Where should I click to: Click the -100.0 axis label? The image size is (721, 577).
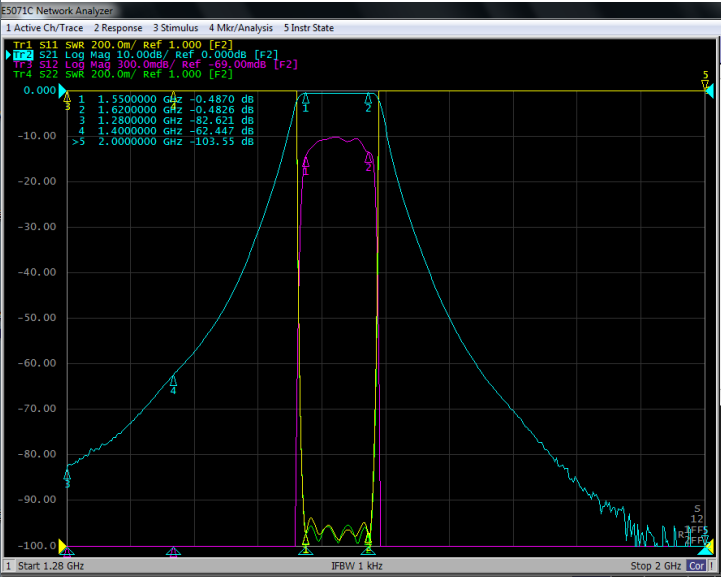pos(37,546)
